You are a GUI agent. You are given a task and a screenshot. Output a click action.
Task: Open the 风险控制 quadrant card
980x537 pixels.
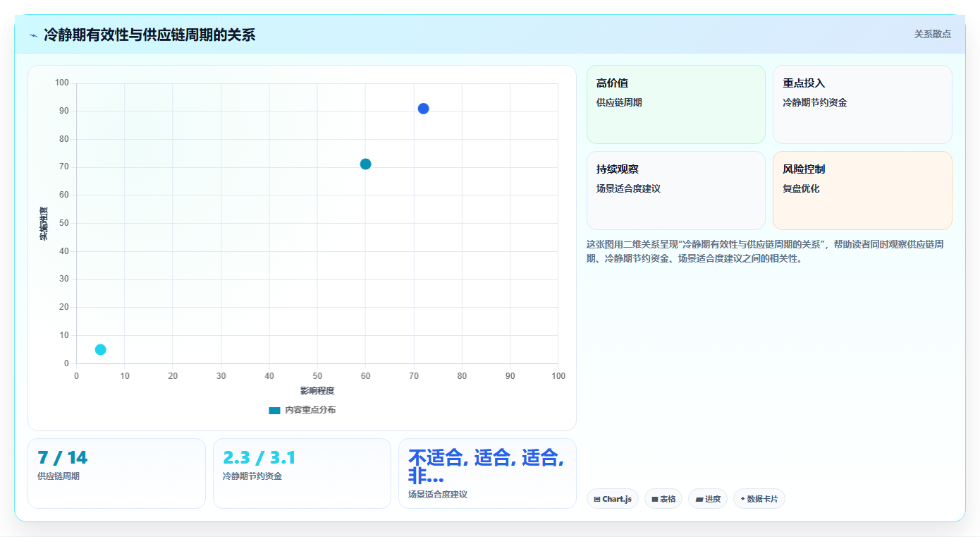pos(862,191)
